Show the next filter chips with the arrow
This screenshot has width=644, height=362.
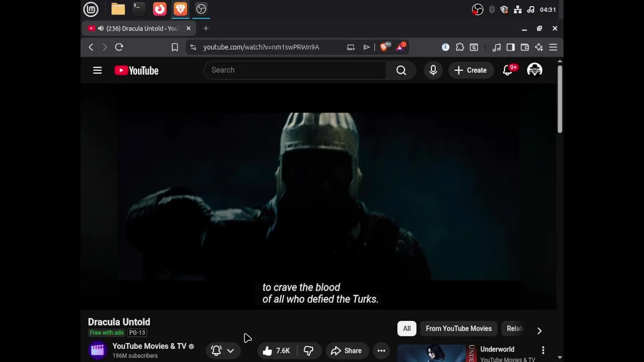pos(539,330)
